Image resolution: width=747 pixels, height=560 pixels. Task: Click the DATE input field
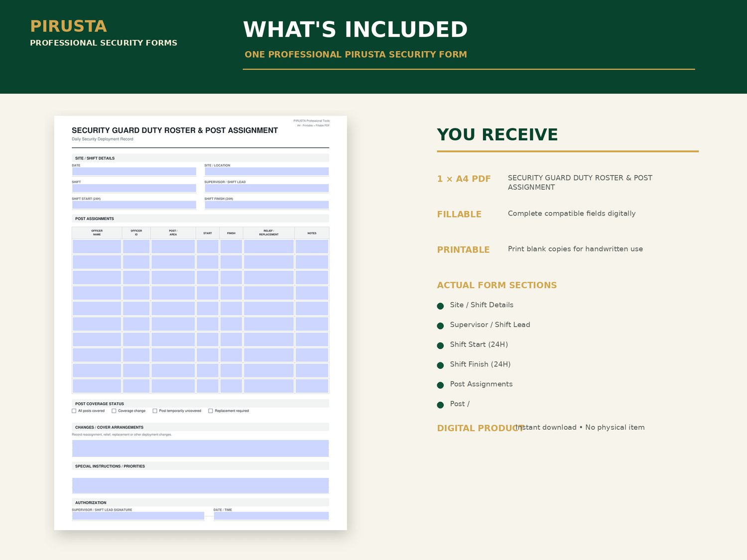coord(134,171)
